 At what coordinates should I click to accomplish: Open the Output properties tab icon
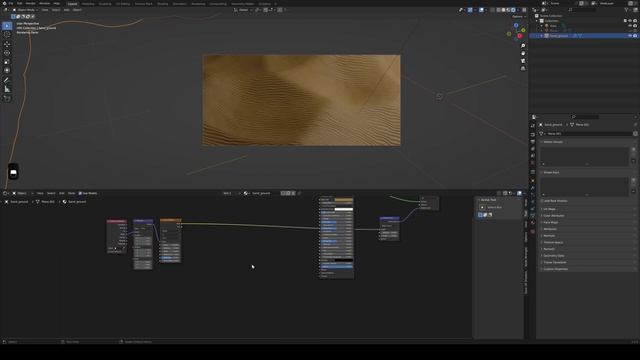(533, 141)
